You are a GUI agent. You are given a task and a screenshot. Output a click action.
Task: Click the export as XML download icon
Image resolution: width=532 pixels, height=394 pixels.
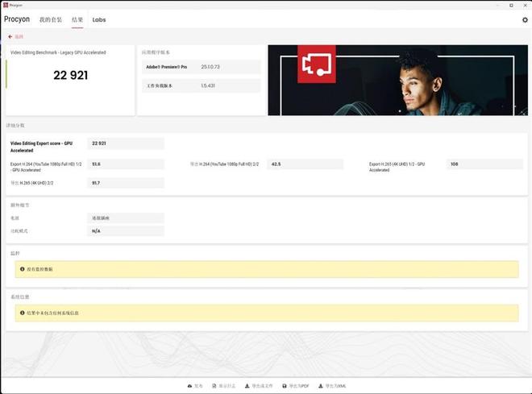(319, 386)
